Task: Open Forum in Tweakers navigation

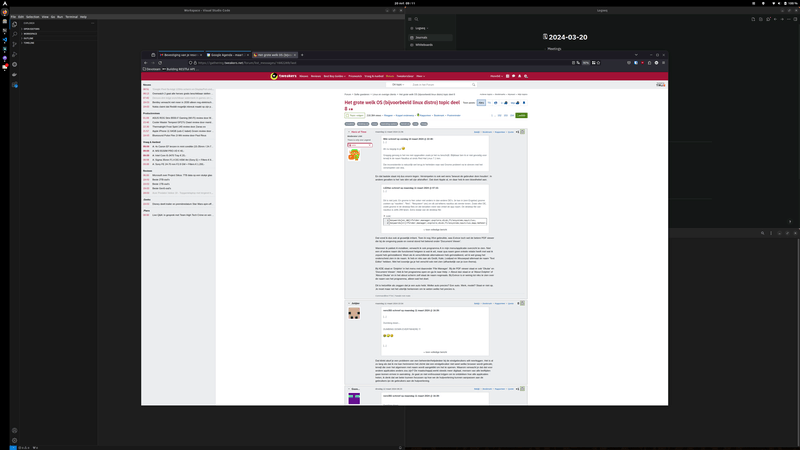Action: coord(390,76)
